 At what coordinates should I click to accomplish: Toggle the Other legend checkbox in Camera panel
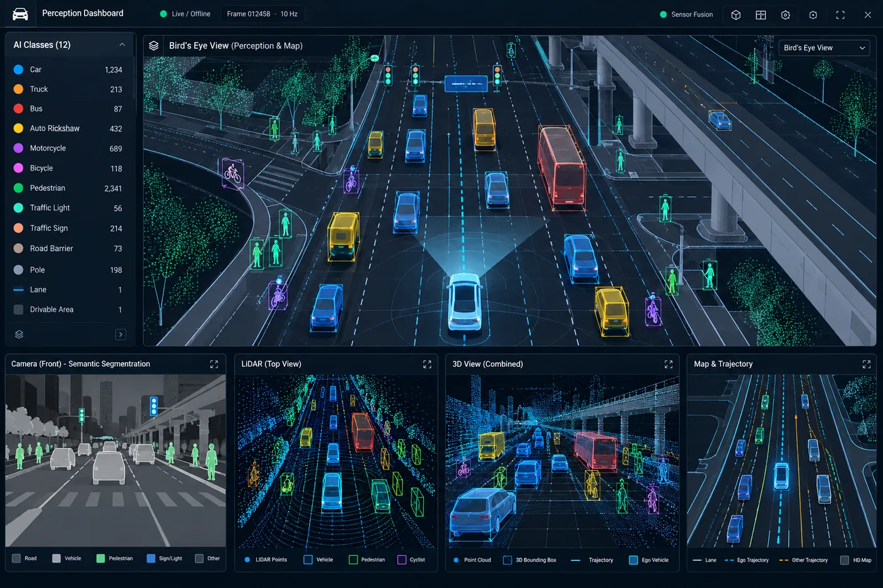(199, 558)
